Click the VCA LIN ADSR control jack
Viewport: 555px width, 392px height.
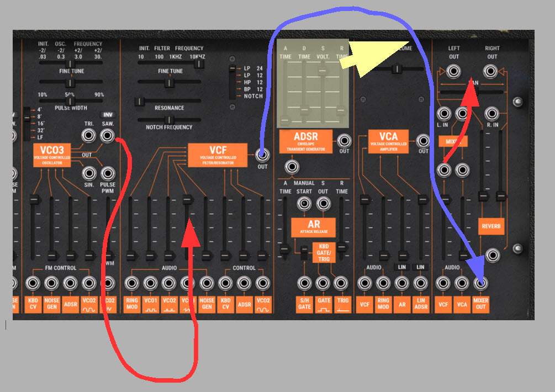point(421,283)
